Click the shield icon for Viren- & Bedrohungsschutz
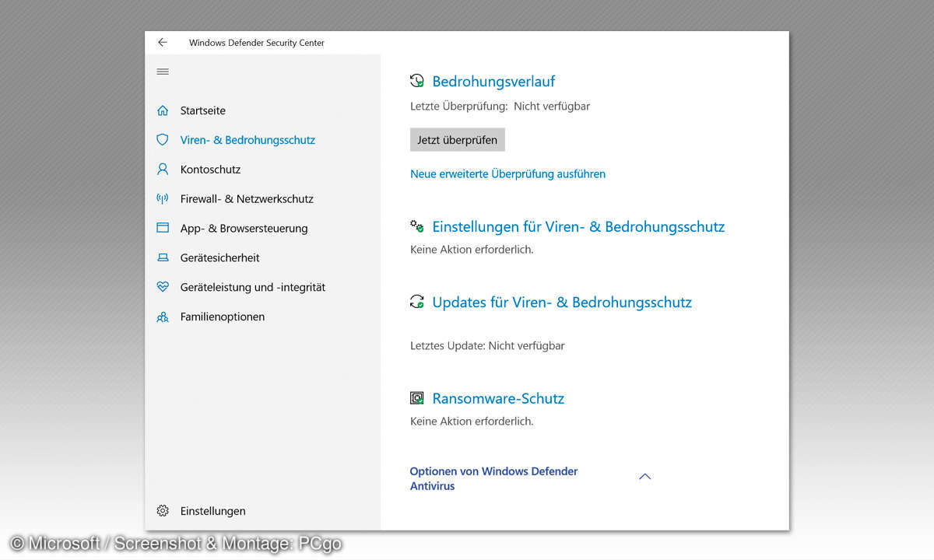The image size is (934, 560). 163,140
